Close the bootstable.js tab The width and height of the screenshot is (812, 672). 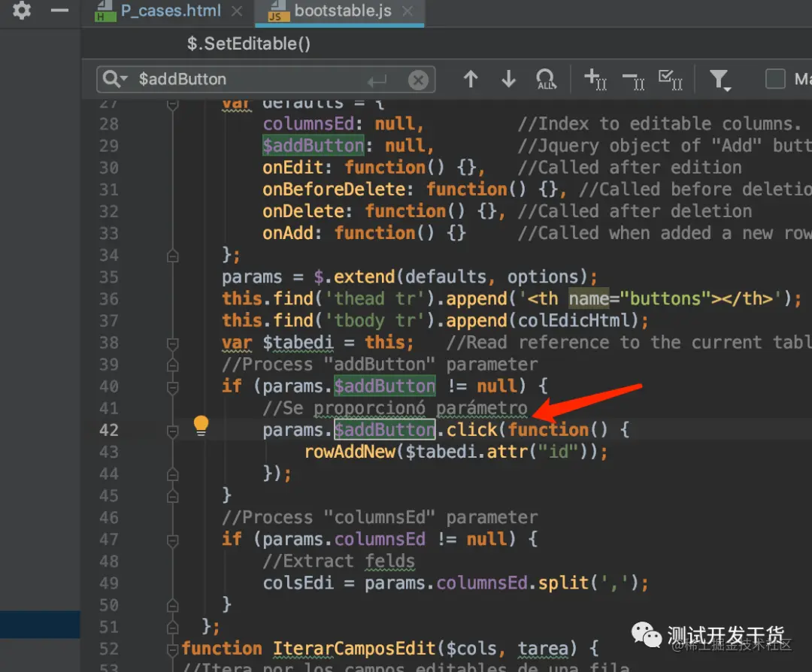(x=408, y=11)
